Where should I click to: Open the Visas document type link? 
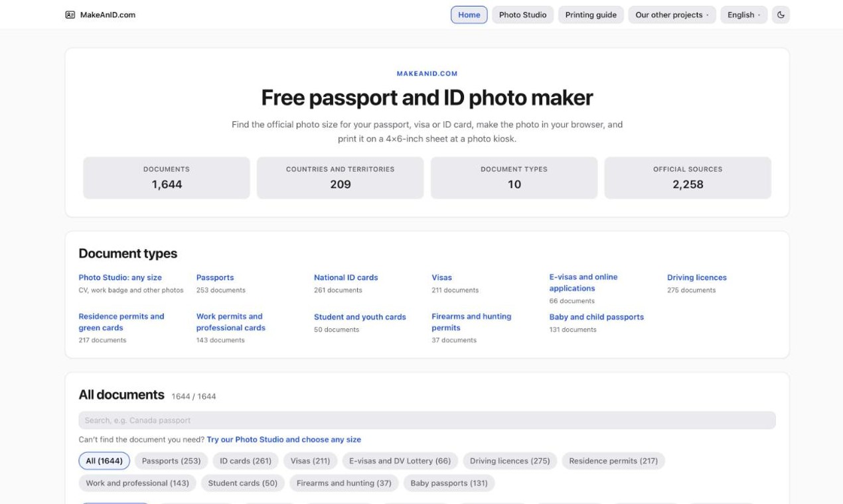tap(441, 277)
